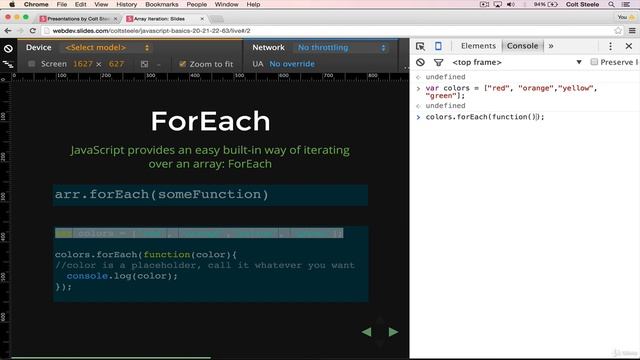The height and width of the screenshot is (360, 640).
Task: Open the Window menu
Action: click(226, 4)
